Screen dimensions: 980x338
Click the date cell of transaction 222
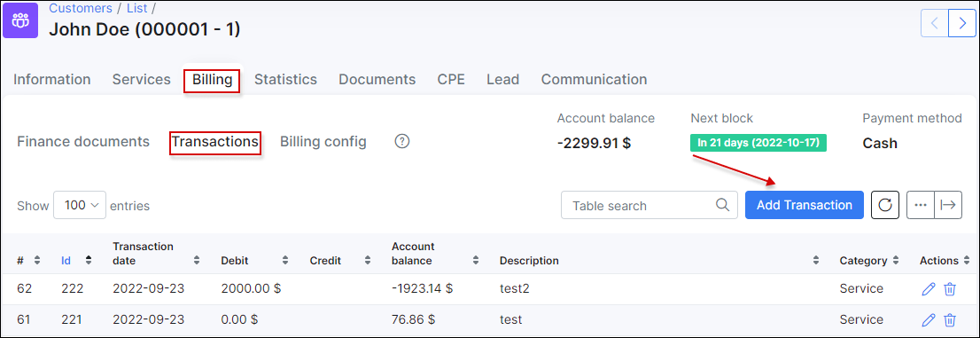point(149,288)
